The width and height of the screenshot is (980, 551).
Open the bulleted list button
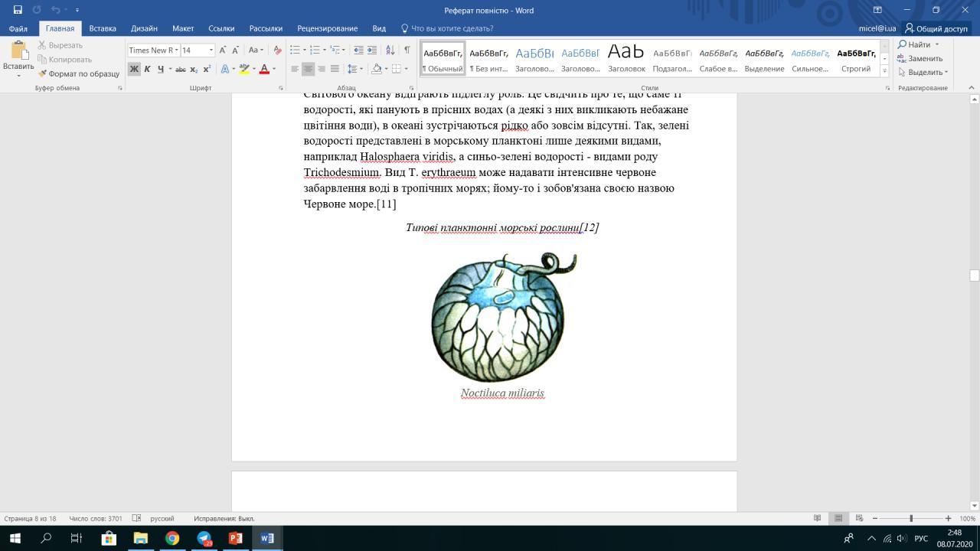click(294, 50)
